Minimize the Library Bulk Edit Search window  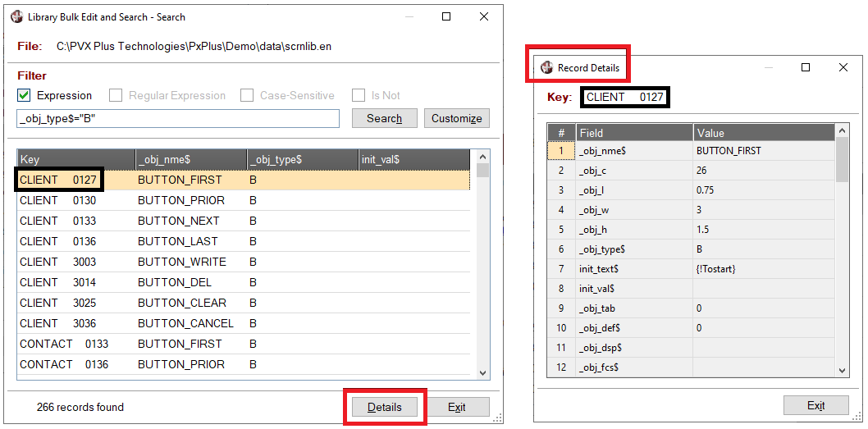coord(409,16)
